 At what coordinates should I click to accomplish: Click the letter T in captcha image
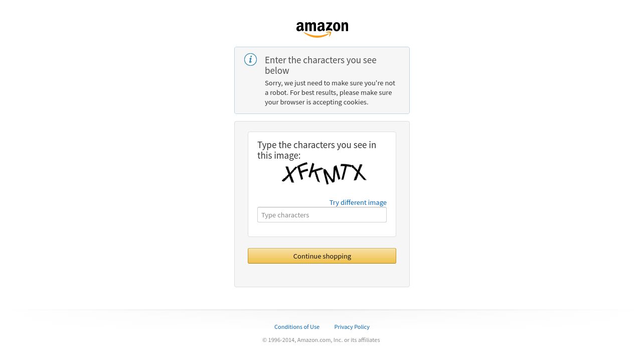pyautogui.click(x=346, y=172)
